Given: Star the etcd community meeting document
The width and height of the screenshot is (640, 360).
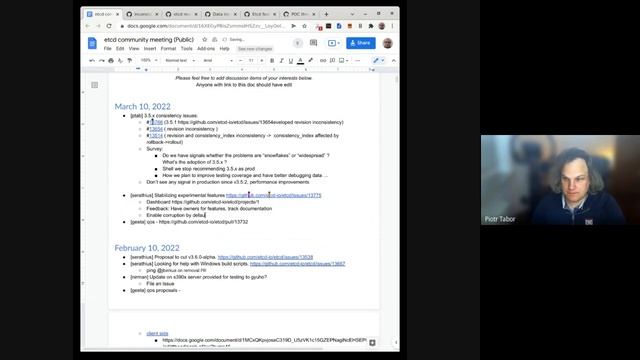Looking at the screenshot, I should [204, 40].
